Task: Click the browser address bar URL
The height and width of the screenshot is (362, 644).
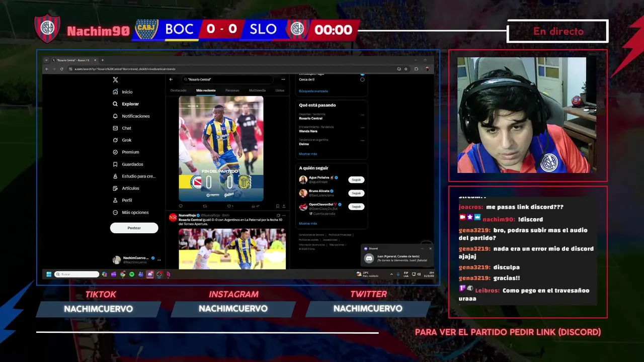Action: pyautogui.click(x=125, y=69)
